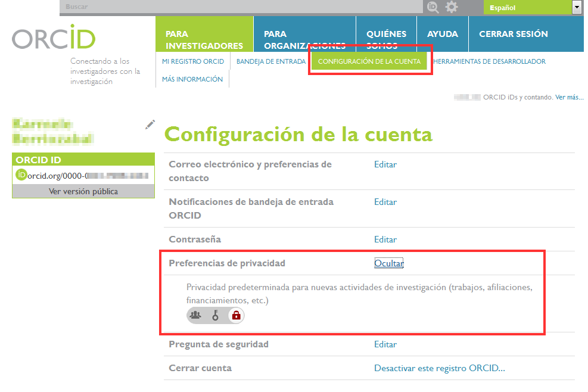Click Ver versión pública button
The width and height of the screenshot is (588, 392).
click(83, 191)
